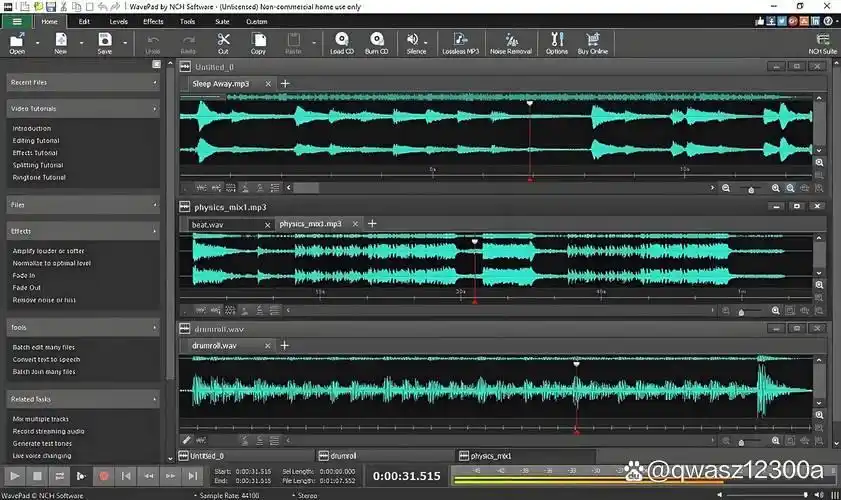Click the Buy Online cart icon
The image size is (841, 500).
pos(591,43)
